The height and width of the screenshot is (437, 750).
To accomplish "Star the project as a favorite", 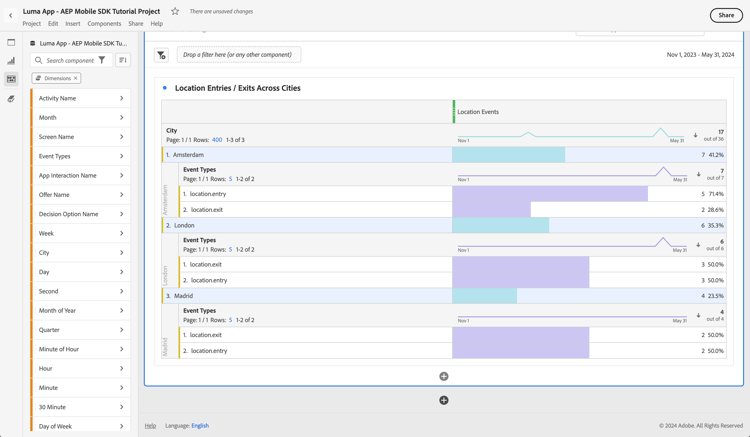I will point(175,12).
